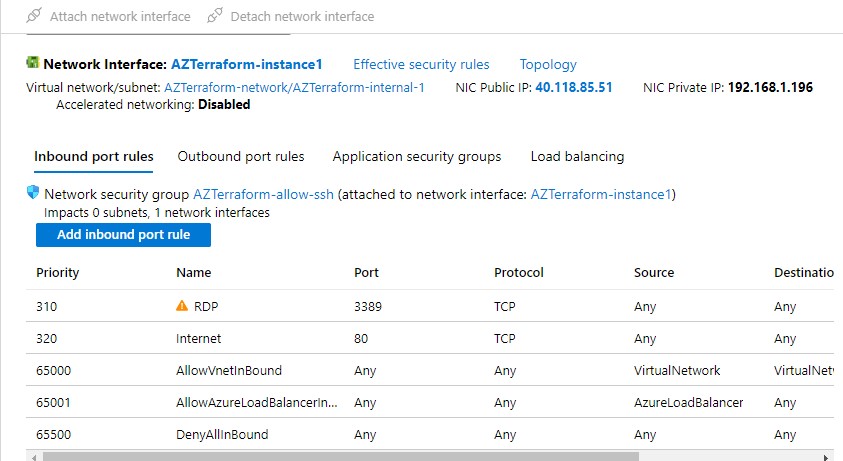
Task: Open the Application security groups tab
Action: pyautogui.click(x=416, y=157)
